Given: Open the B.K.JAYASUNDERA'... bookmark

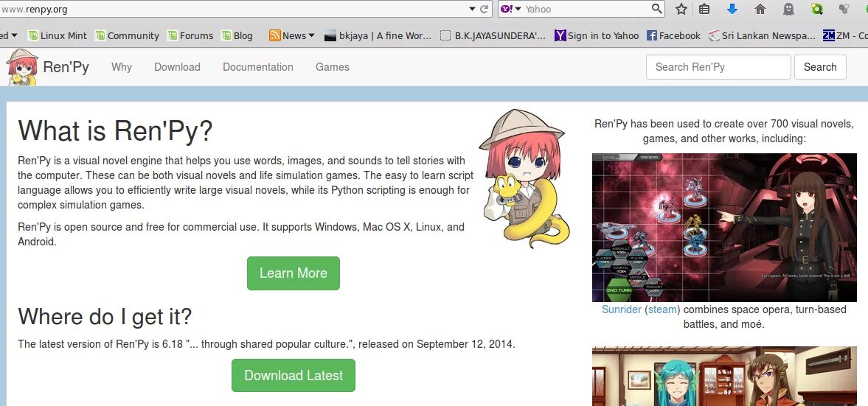Looking at the screenshot, I should pos(493,35).
